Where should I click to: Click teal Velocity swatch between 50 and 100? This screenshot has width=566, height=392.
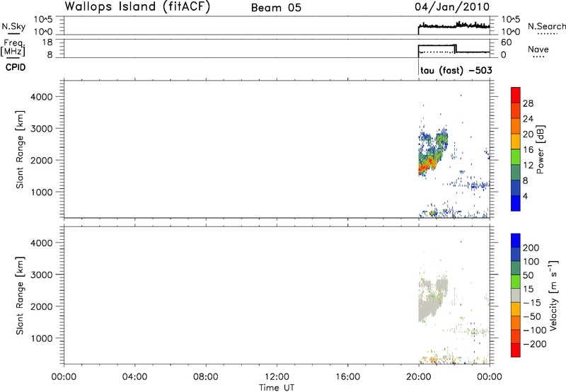[x=516, y=268]
